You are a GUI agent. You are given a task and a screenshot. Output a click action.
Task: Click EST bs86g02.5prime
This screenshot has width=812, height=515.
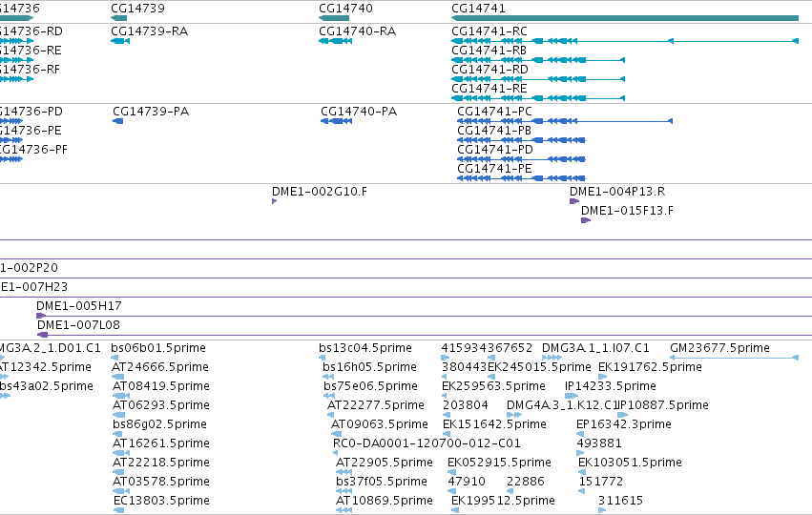point(159,424)
